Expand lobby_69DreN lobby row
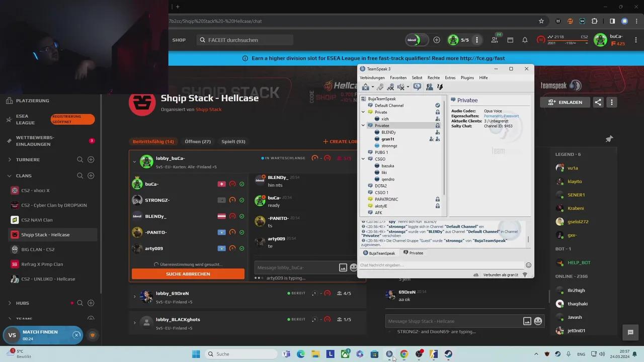The height and width of the screenshot is (362, 644). 134,297
